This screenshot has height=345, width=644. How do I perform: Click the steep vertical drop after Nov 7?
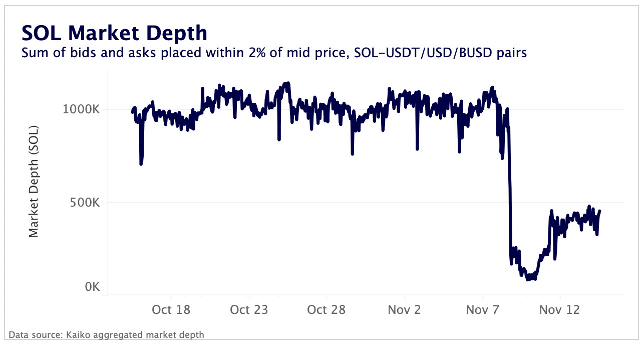click(510, 201)
